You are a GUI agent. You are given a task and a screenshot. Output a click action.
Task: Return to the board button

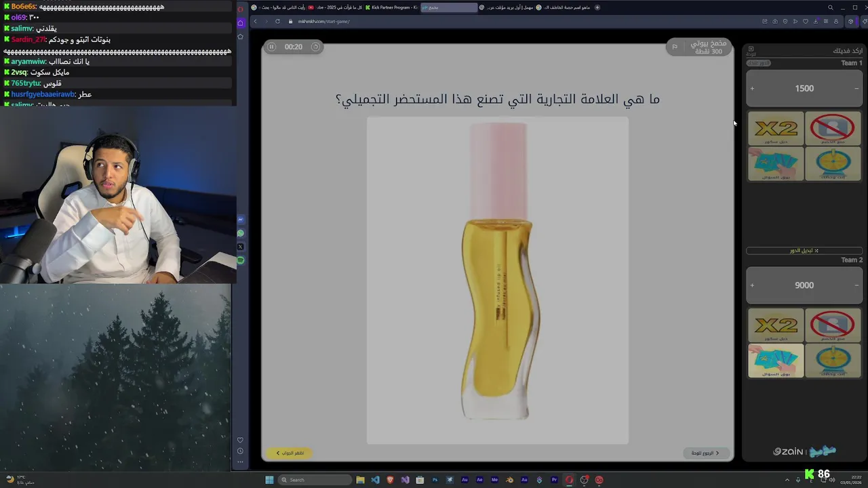(706, 453)
